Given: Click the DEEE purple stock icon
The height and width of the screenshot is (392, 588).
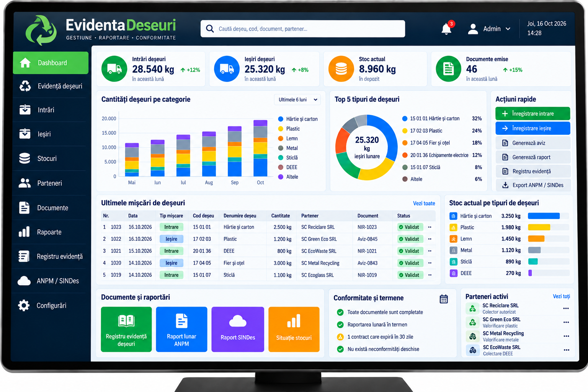Looking at the screenshot, I should click(x=453, y=273).
